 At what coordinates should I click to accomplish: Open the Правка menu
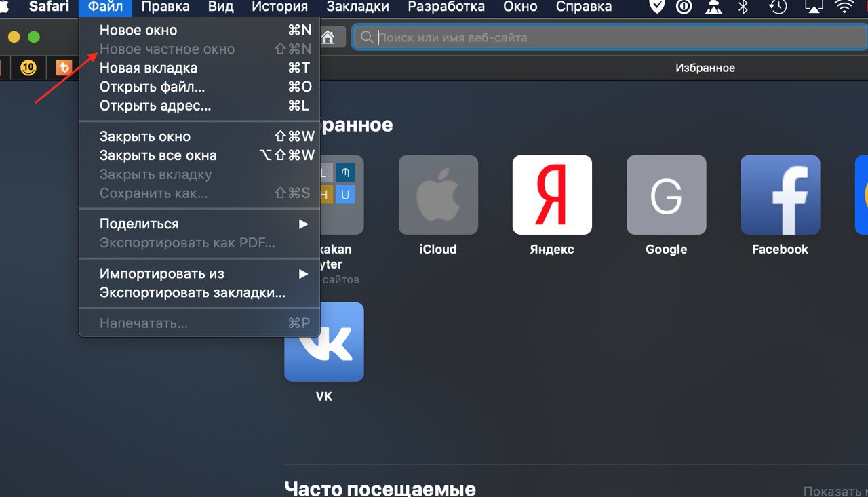click(x=165, y=7)
